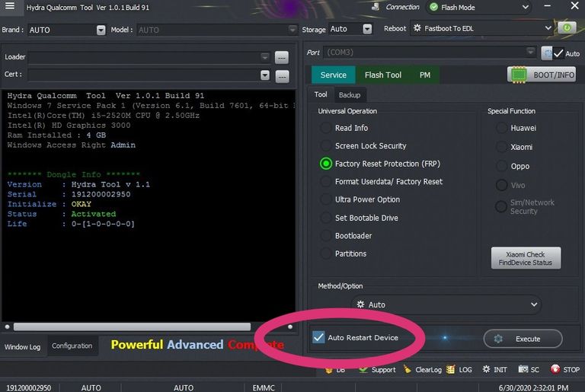Open the Backup sub-tab
The image size is (585, 392).
350,95
